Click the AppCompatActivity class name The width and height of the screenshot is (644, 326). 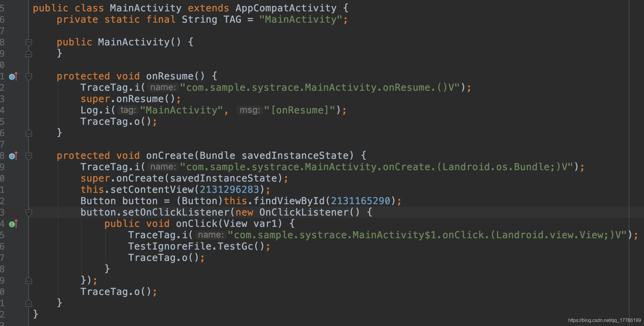coord(286,8)
